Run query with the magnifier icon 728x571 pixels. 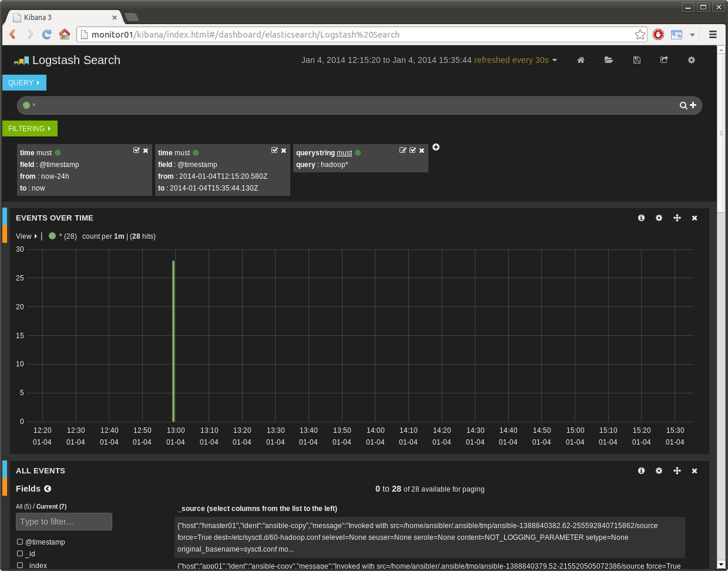683,105
